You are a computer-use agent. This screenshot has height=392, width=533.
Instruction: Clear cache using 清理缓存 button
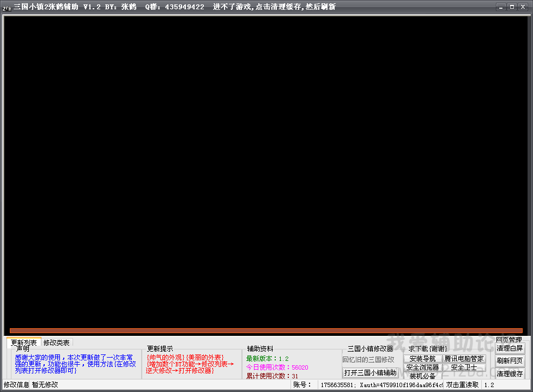510,374
